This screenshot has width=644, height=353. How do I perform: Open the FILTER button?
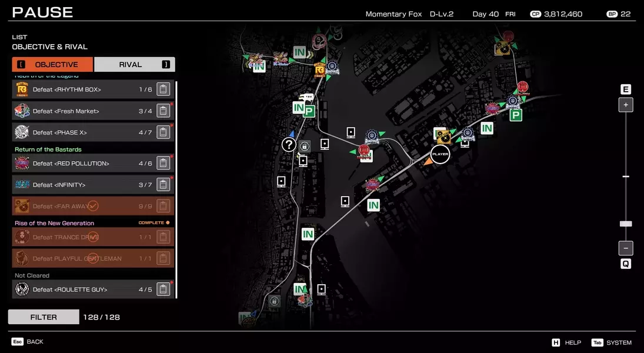[x=44, y=317]
